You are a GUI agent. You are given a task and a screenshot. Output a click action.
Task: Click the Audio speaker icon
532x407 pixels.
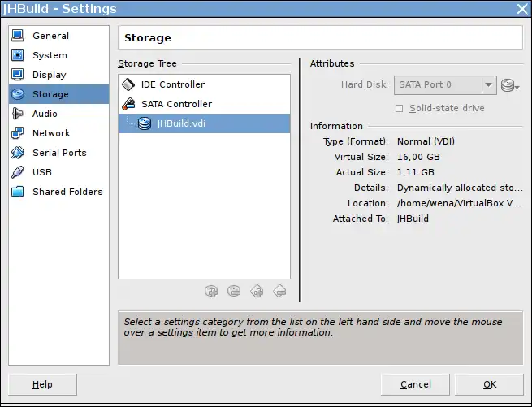coord(18,114)
